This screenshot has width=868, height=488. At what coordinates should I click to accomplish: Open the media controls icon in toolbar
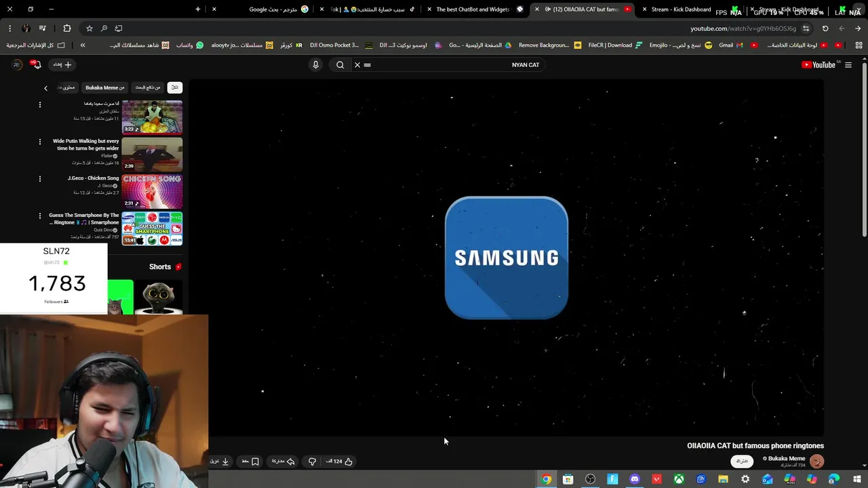point(43,28)
